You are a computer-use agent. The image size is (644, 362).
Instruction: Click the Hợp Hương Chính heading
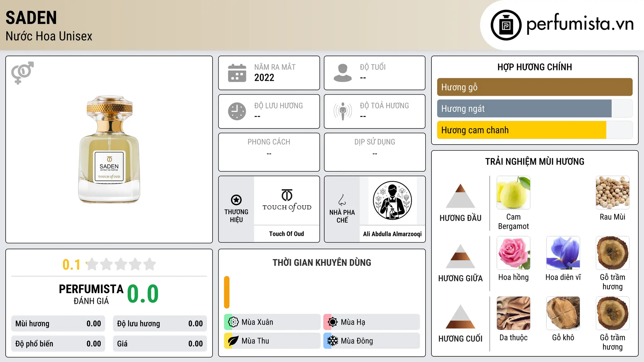(535, 67)
